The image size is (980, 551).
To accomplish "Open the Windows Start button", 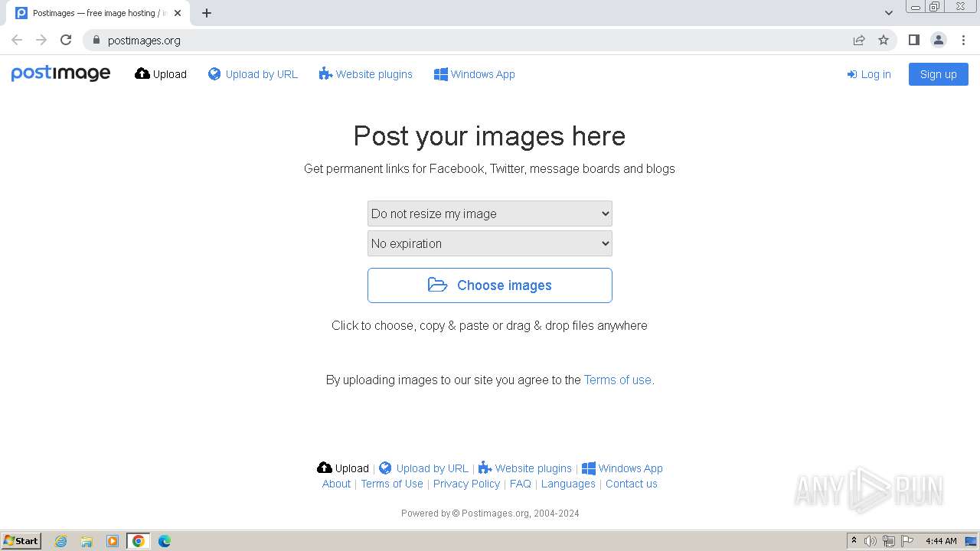I will click(x=21, y=540).
